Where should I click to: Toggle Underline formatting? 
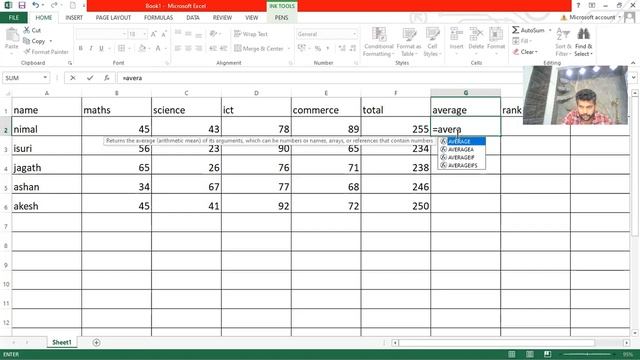point(101,49)
